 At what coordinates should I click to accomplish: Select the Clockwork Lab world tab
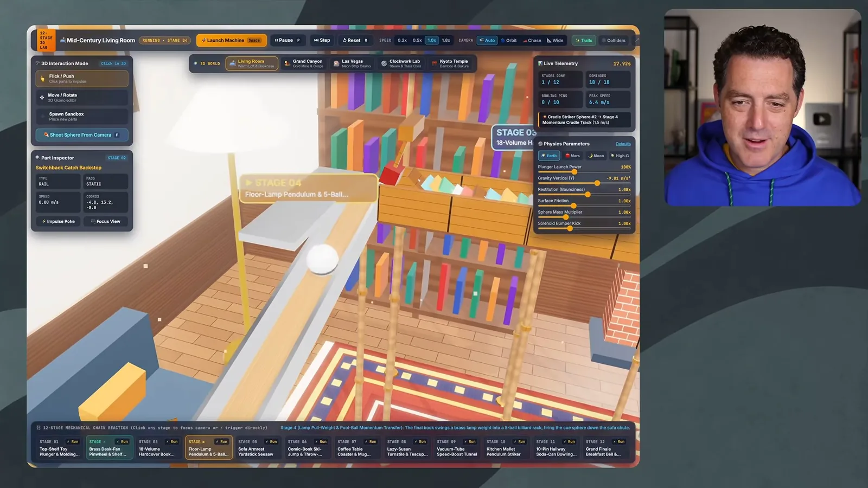tap(401, 63)
